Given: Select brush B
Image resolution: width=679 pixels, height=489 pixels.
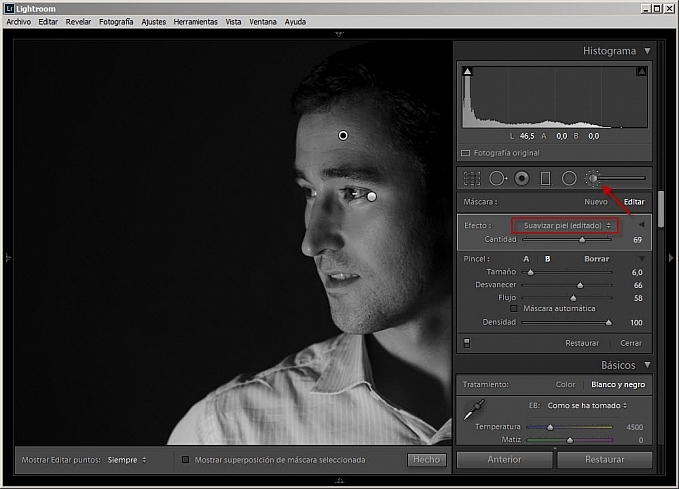Looking at the screenshot, I should pos(547,259).
